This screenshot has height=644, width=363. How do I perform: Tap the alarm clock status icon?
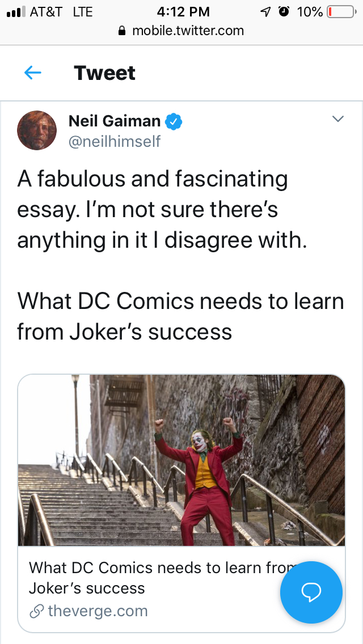pos(284,12)
